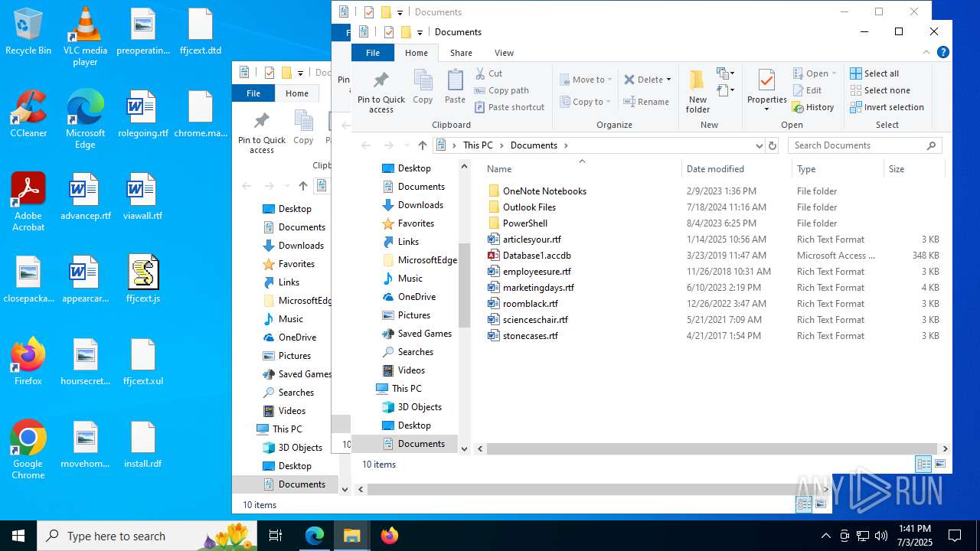Screen dimensions: 980x551
Task: Open Recycle Bin desktop icon
Action: click(x=28, y=32)
